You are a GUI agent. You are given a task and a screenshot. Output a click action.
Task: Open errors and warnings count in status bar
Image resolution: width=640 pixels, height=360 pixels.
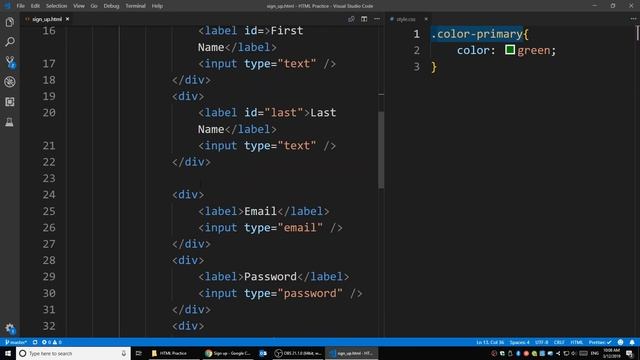point(52,342)
